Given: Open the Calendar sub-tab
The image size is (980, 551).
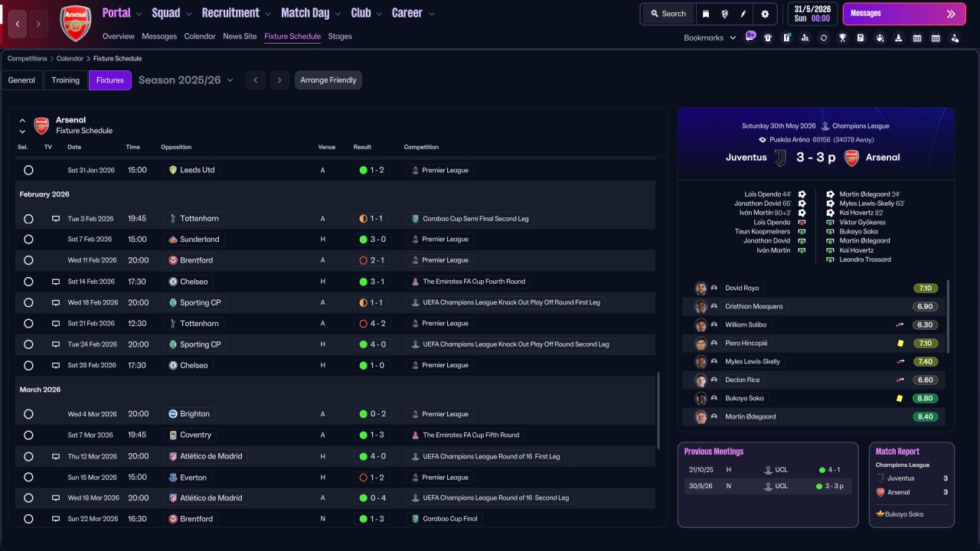Looking at the screenshot, I should [x=200, y=37].
